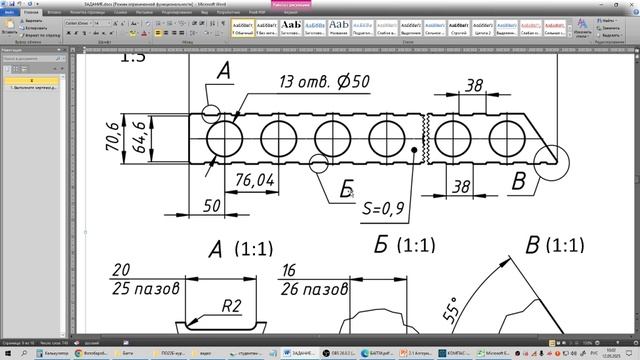Click Undo icon in quick access toolbar
The image size is (640, 360).
[19, 4]
